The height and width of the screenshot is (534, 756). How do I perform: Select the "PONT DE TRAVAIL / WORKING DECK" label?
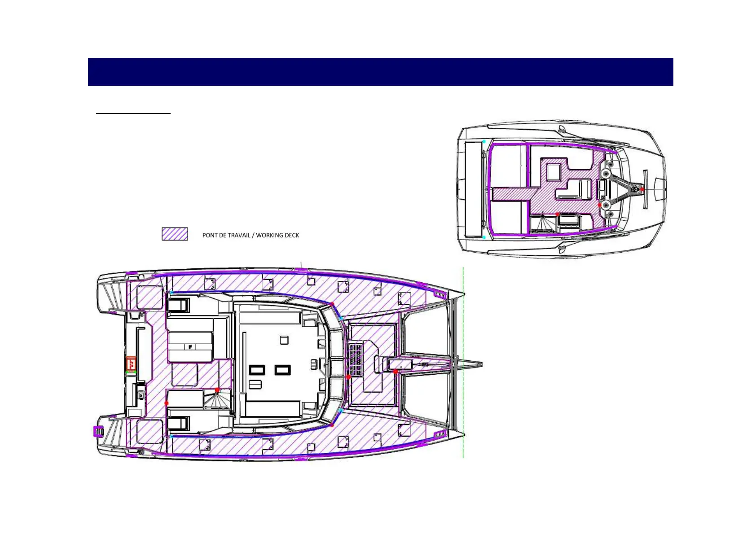[251, 235]
